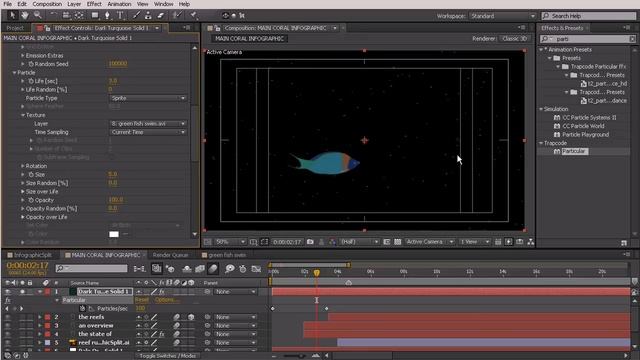The image size is (640, 360).
Task: Select the Unified Camera tool
Action: 66,16
